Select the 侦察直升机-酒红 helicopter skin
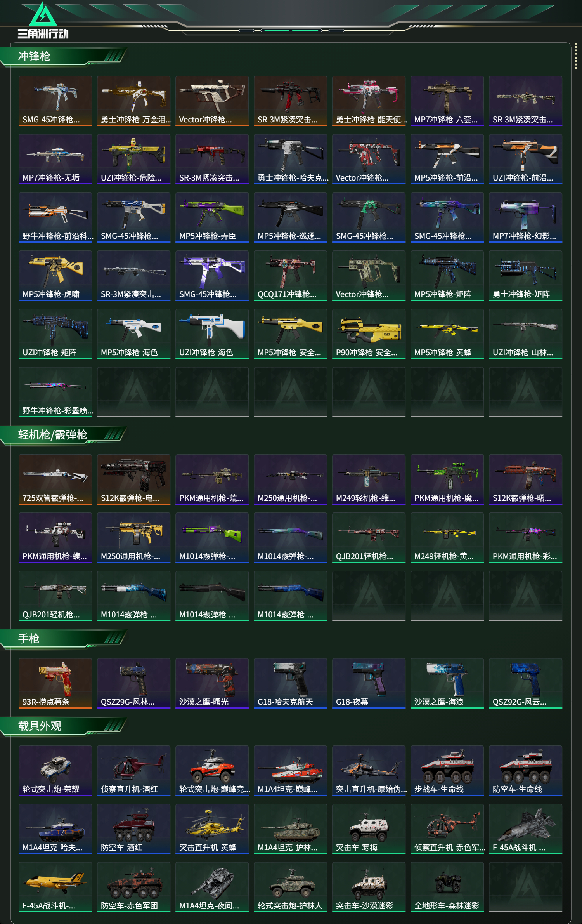The image size is (582, 924). (x=133, y=771)
